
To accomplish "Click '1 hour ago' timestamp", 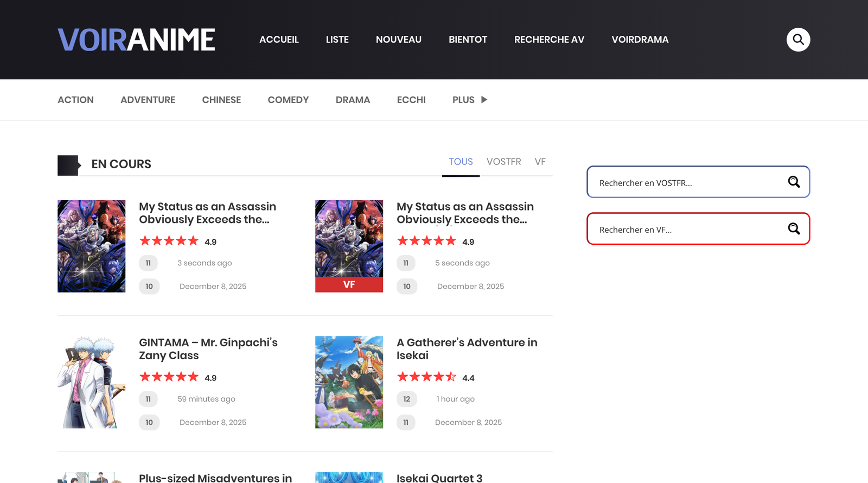I will pos(455,399).
